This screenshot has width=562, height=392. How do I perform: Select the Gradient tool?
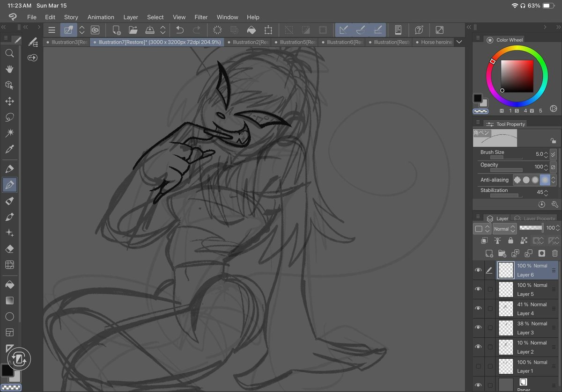9,300
